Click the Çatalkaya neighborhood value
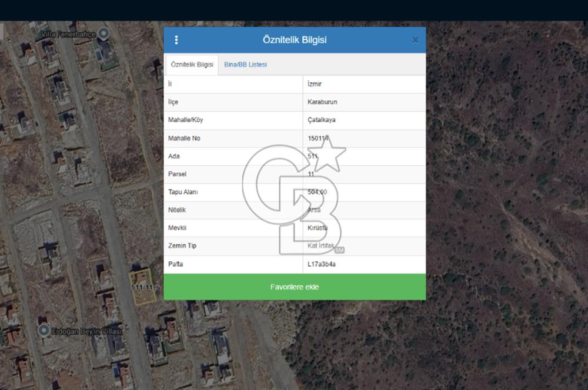This screenshot has width=588, height=390. 322,120
